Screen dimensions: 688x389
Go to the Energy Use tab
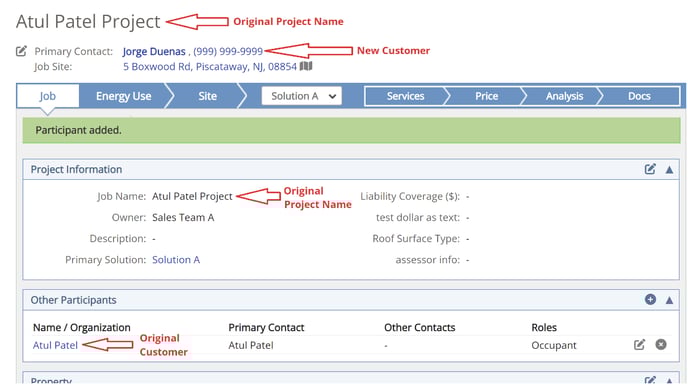pos(123,96)
